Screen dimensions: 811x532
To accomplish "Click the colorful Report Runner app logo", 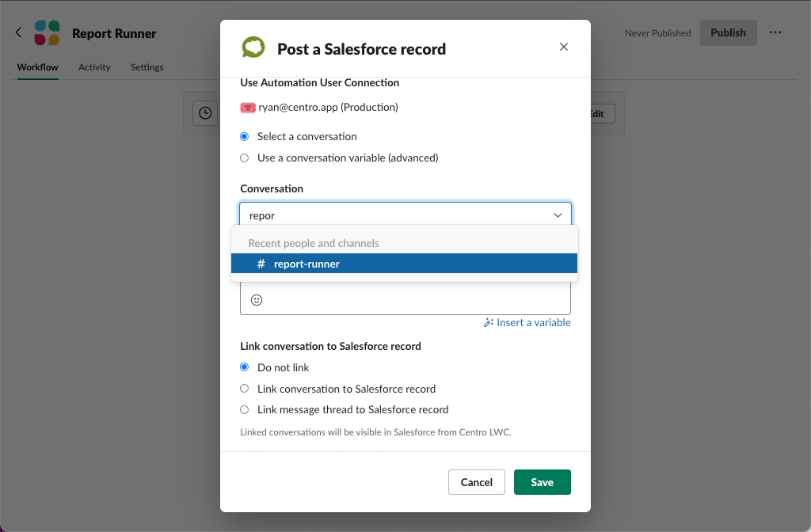I will (x=47, y=32).
